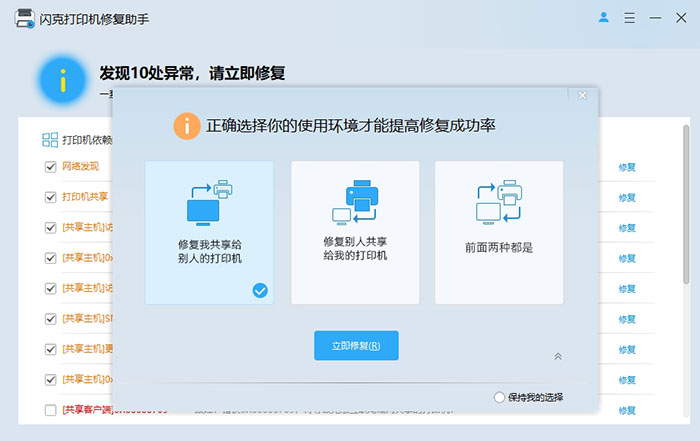
Task: Toggle the 打印机共享 checkbox
Action: 51,197
